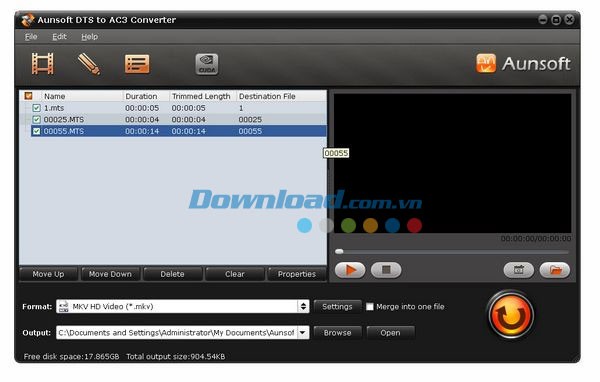Click destination cell 00025

(250, 119)
